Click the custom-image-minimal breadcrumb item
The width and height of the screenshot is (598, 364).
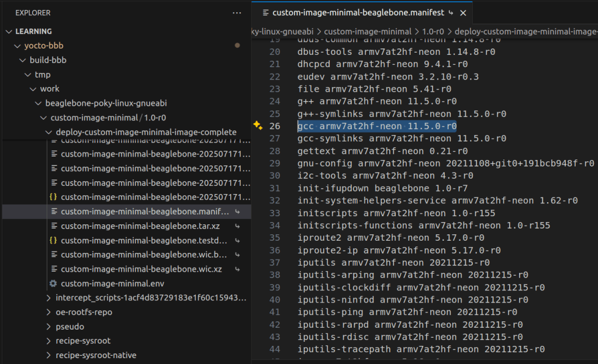point(368,31)
